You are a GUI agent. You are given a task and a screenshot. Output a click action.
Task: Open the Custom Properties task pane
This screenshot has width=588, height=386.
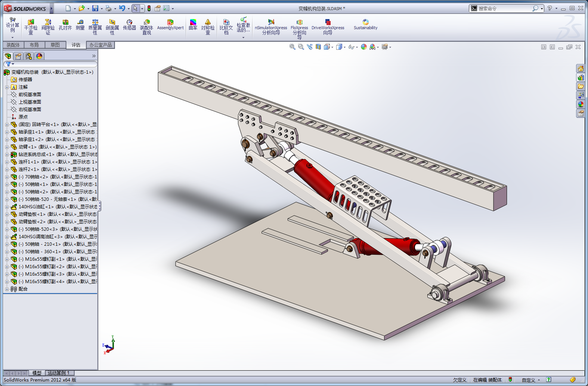tap(581, 113)
